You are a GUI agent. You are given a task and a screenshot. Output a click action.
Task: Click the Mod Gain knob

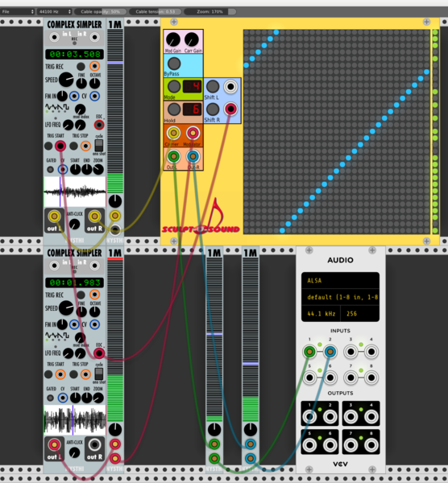pos(173,39)
